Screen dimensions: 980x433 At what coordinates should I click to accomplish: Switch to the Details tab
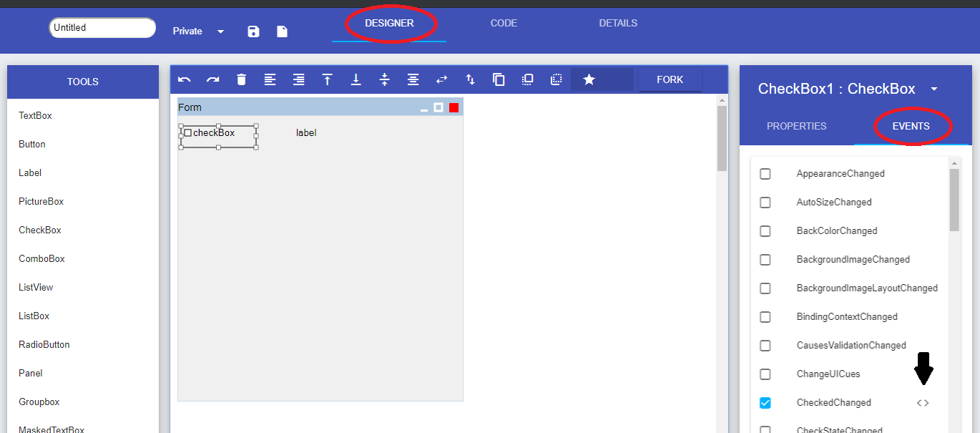618,24
